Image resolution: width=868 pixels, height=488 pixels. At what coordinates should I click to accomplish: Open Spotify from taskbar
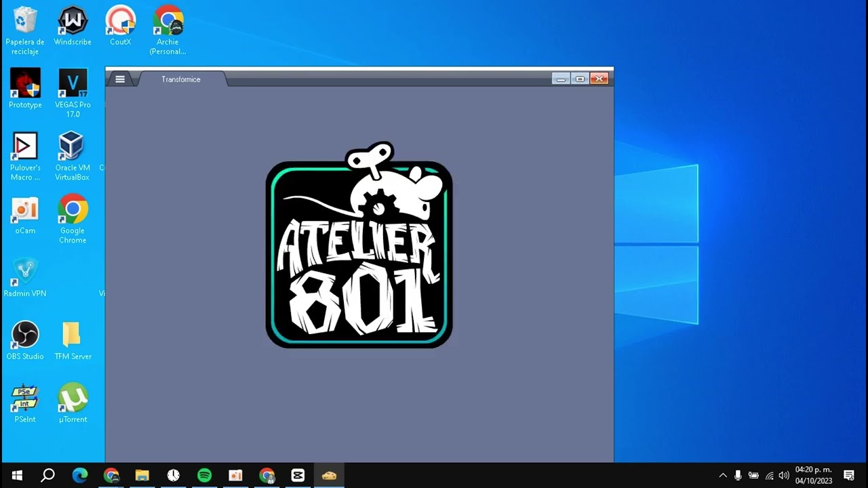point(204,475)
